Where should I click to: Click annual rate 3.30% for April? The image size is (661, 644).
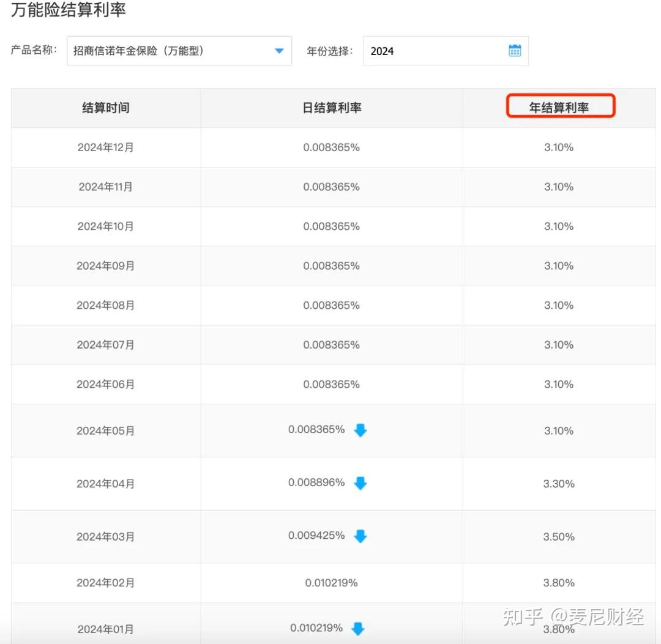coord(559,484)
